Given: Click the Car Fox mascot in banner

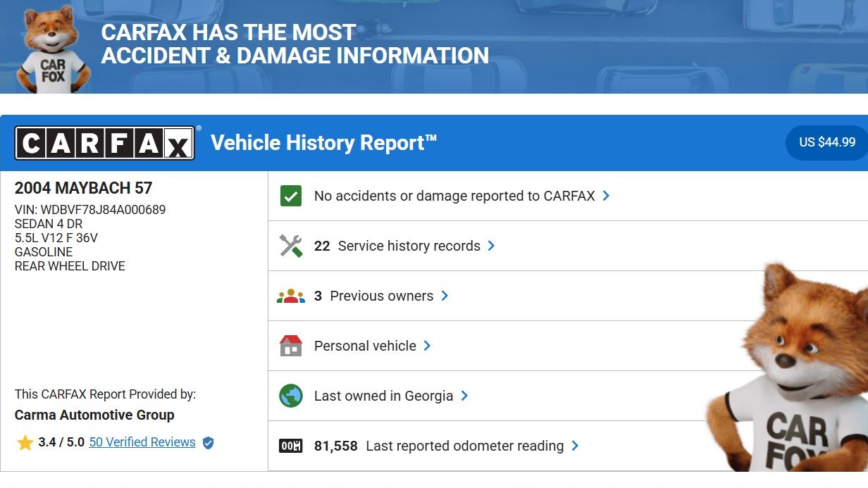Looking at the screenshot, I should point(53,49).
